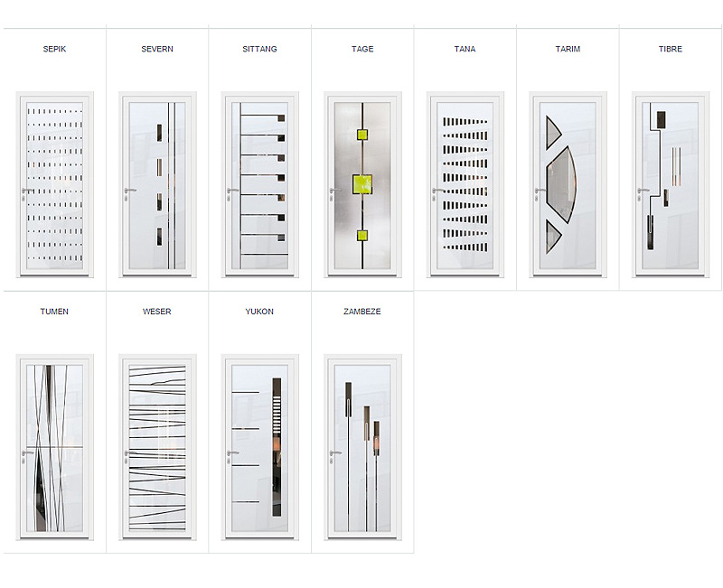723x588 pixels.
Task: Click the SEVERN model name
Action: 157,49
